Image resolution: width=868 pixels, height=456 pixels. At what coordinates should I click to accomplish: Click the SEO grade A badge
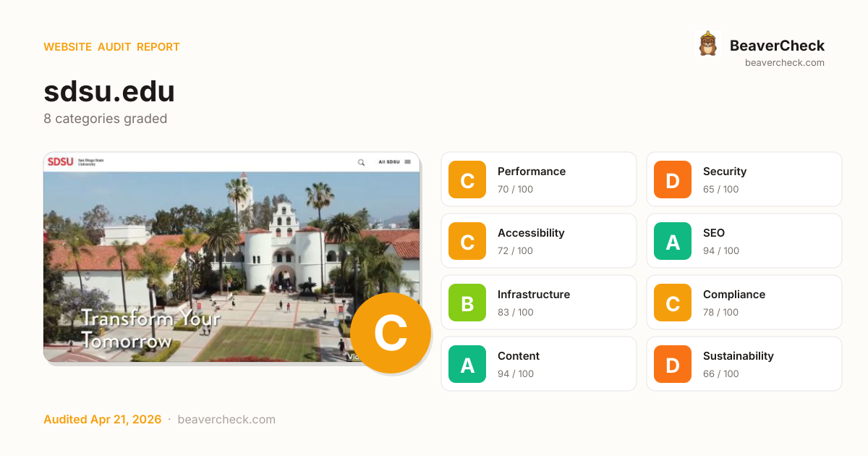tap(673, 241)
